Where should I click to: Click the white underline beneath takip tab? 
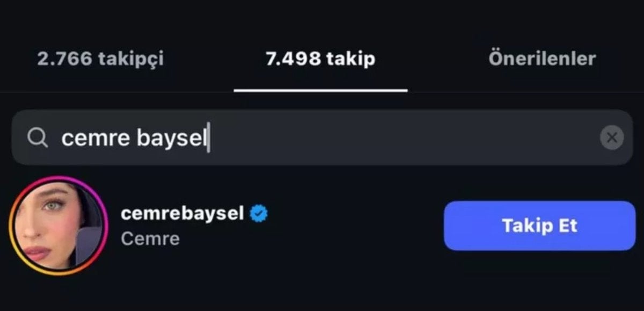pyautogui.click(x=320, y=90)
